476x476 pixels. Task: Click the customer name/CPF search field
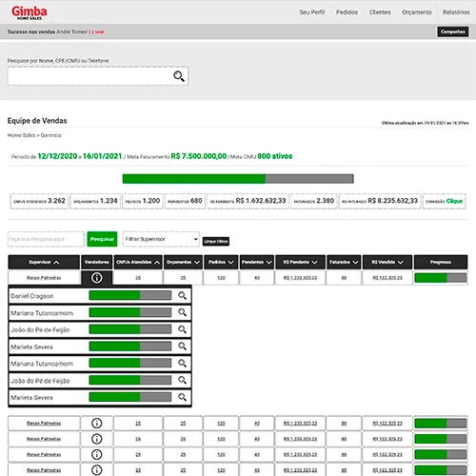tap(98, 76)
